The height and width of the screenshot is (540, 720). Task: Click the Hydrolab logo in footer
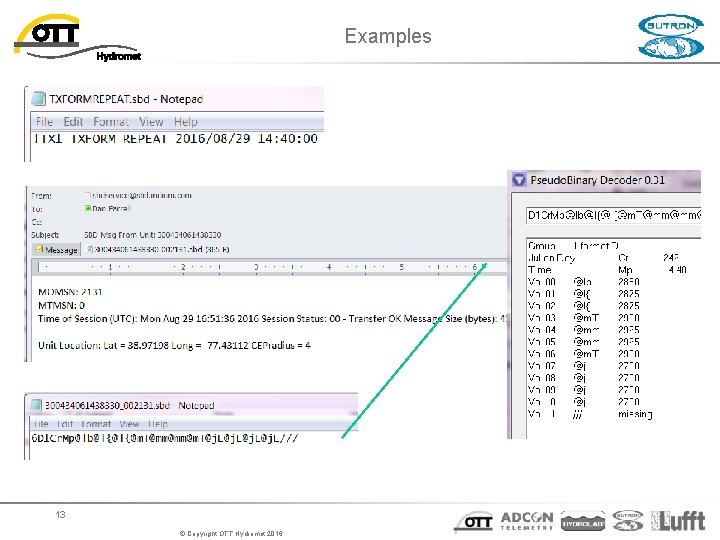583,522
